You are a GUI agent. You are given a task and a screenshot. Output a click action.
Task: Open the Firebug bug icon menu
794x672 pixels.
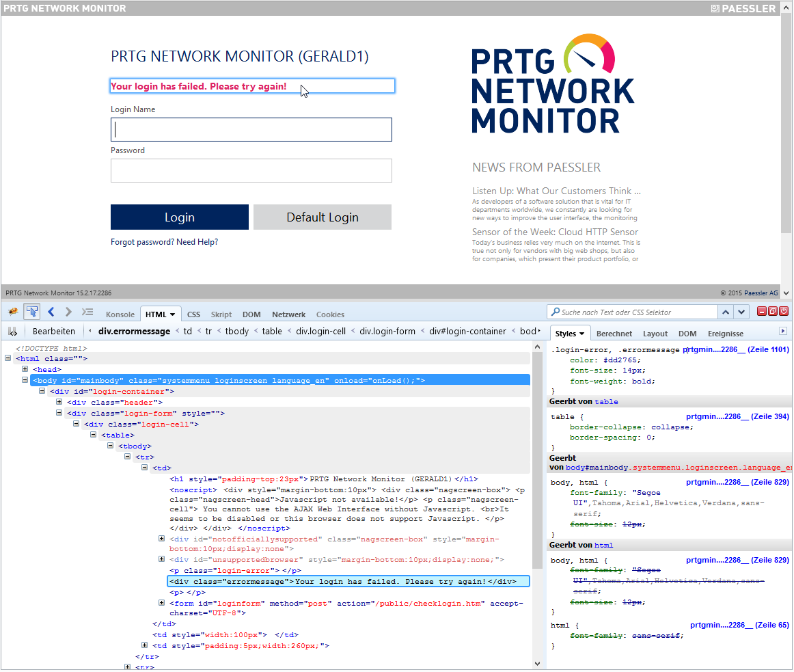coord(13,312)
